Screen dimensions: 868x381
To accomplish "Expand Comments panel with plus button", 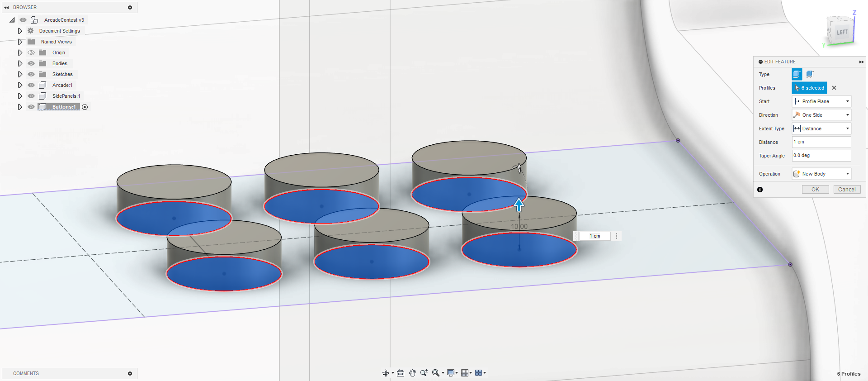I will (x=130, y=373).
